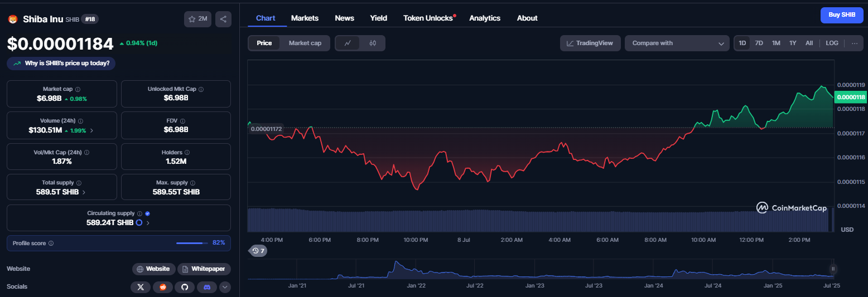Select the candlestick chart icon
868x297 pixels.
tap(373, 43)
